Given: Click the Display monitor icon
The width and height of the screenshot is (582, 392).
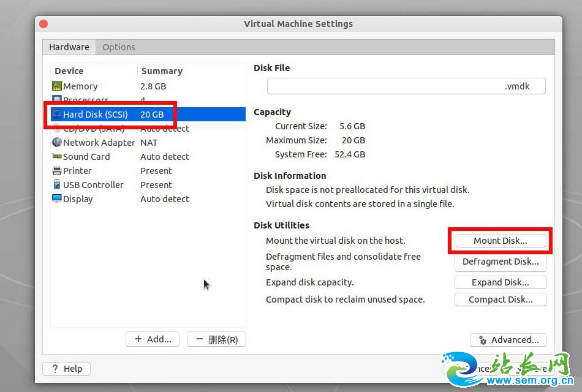Looking at the screenshot, I should (x=57, y=199).
